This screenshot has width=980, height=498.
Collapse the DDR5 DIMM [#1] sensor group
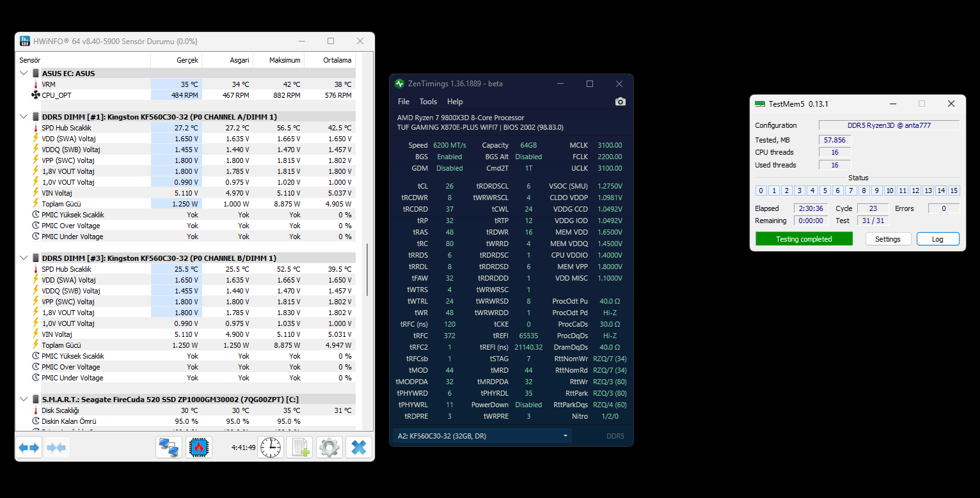(24, 117)
